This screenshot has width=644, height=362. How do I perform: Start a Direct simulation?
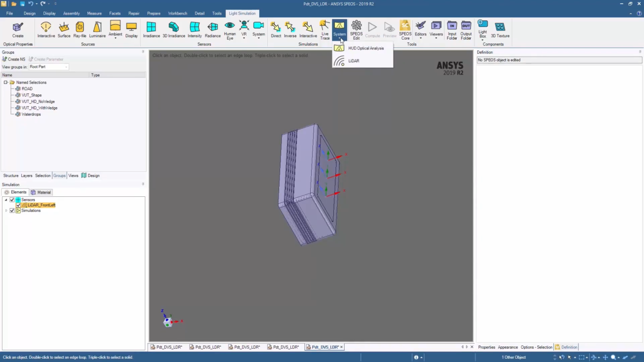276,29
